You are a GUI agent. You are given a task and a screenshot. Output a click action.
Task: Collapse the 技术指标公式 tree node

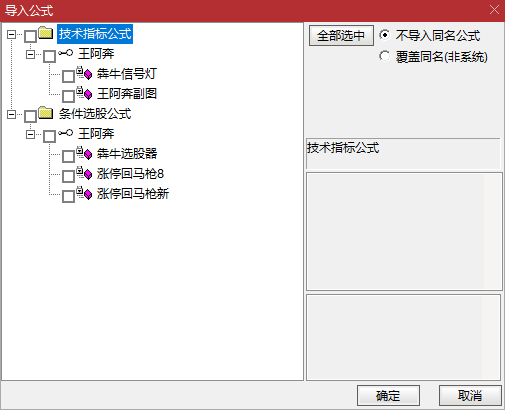point(11,34)
